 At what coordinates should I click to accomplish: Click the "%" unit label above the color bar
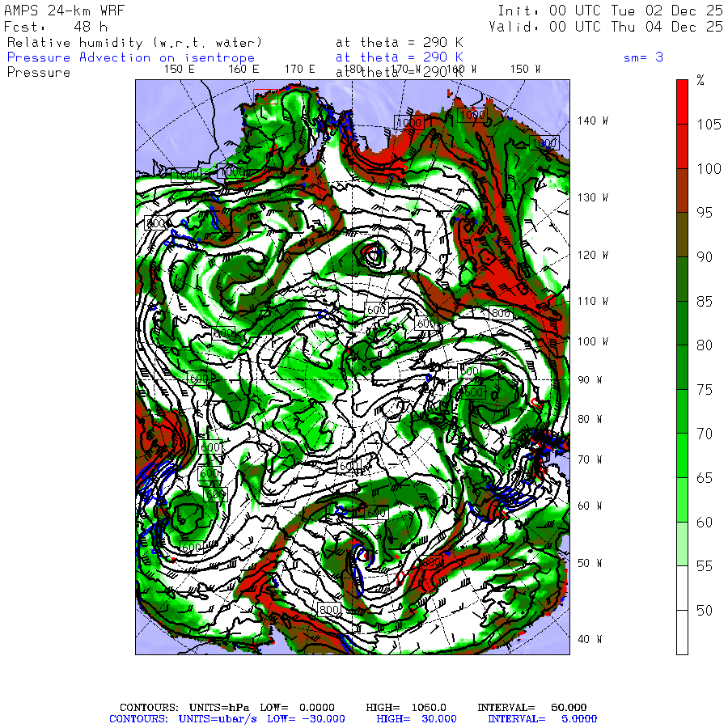(700, 80)
